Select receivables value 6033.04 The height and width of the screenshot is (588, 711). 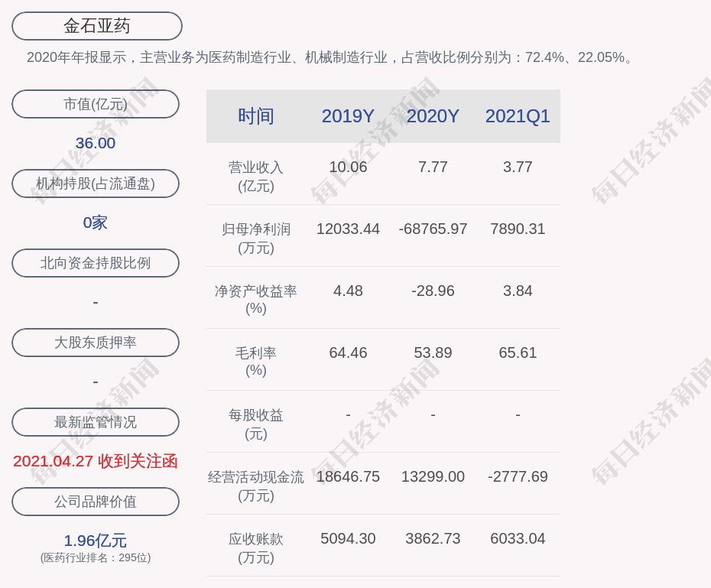pyautogui.click(x=518, y=538)
